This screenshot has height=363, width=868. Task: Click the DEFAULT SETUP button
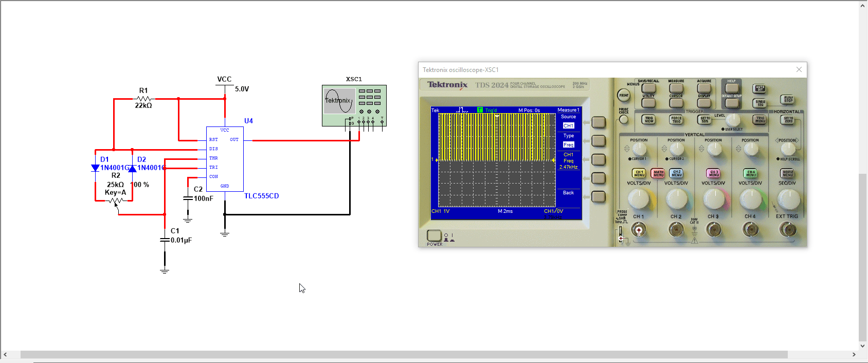(732, 103)
